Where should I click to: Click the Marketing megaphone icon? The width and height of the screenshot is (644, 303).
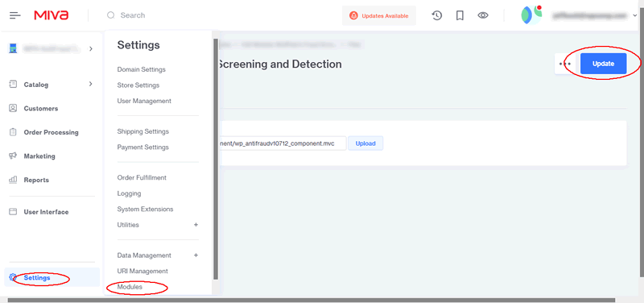coord(13,156)
